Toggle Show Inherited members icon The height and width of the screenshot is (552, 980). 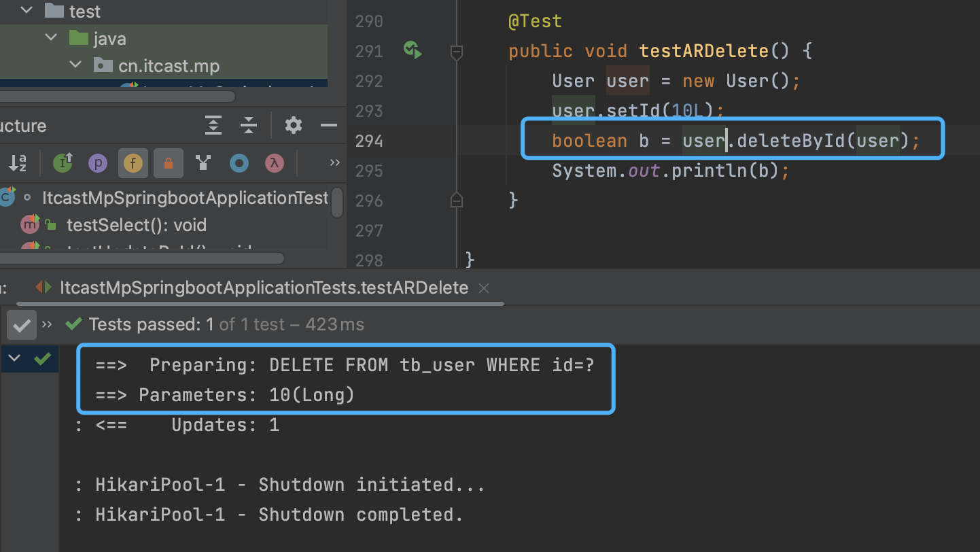coord(63,163)
